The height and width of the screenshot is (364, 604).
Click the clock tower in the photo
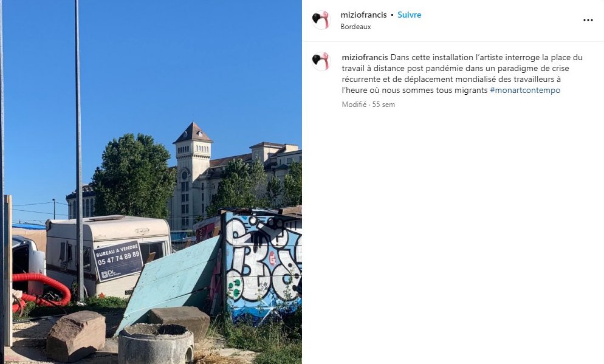(x=191, y=175)
